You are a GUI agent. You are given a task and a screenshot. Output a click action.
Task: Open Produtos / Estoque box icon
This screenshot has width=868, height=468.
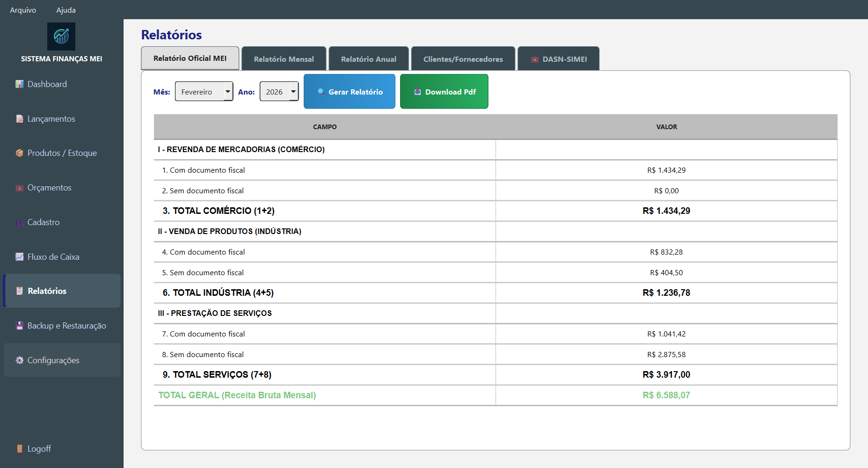[x=19, y=153]
